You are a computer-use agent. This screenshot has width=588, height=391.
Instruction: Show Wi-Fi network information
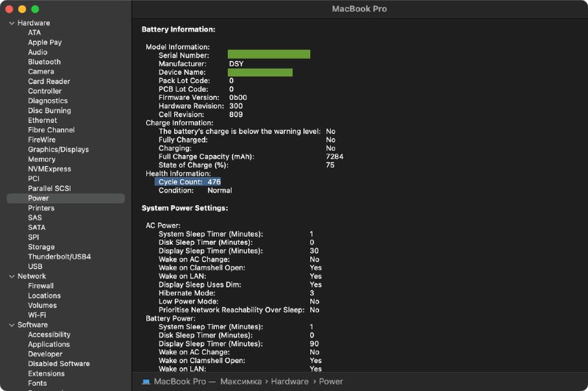[x=37, y=315]
